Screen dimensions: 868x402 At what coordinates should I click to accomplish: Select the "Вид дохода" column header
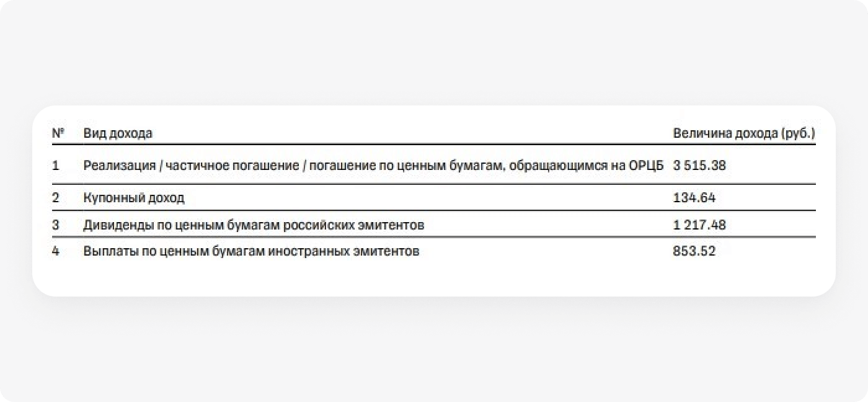[x=118, y=133]
